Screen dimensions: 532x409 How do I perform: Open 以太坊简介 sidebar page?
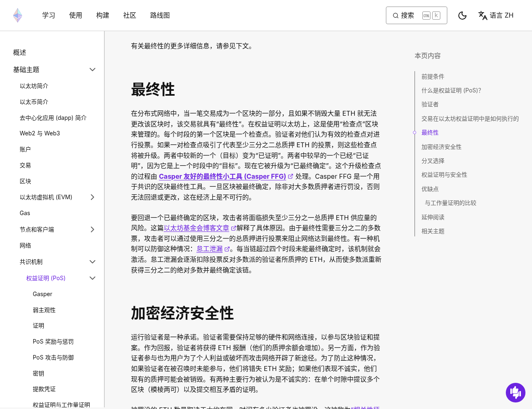pos(34,86)
